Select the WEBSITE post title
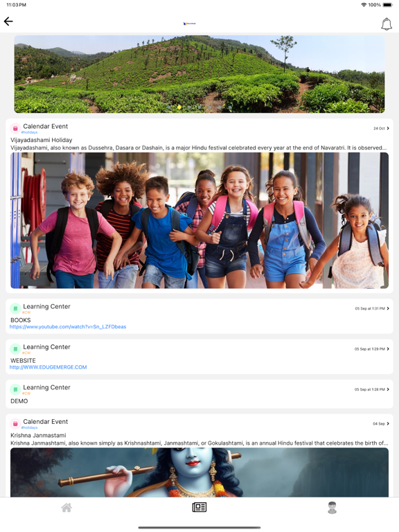 click(x=23, y=360)
